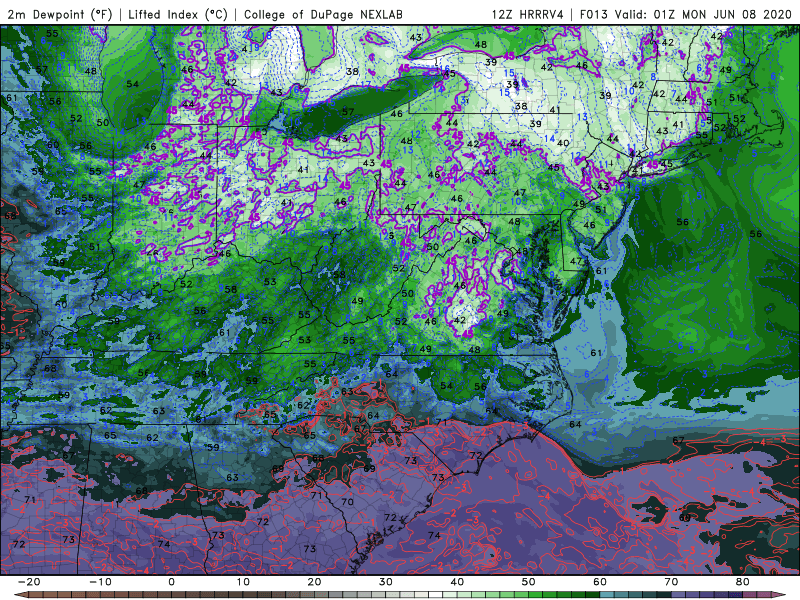Click the right arrow end of the color bar
This screenshot has width=800, height=600.
tap(779, 594)
